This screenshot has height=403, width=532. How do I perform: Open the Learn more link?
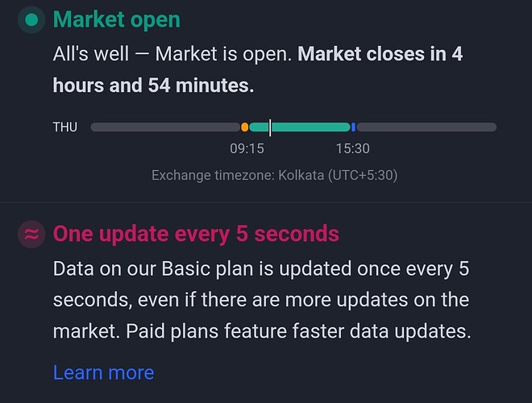tap(103, 373)
